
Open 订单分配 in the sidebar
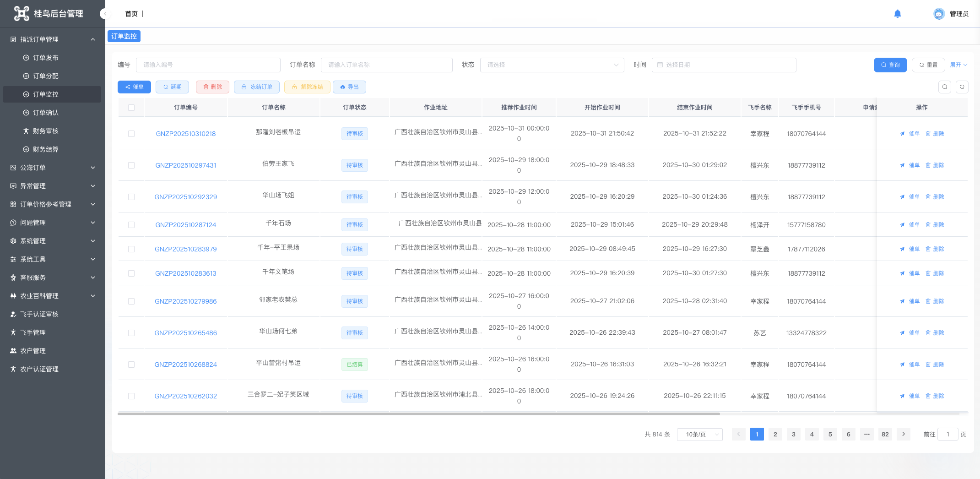[x=46, y=76]
